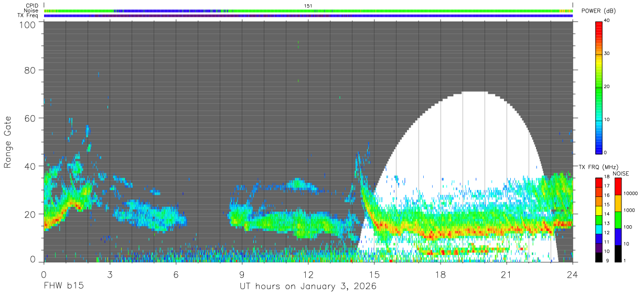Select the "NOISE" legend title above noise scale
This screenshot has width=644, height=297.
pyautogui.click(x=620, y=173)
